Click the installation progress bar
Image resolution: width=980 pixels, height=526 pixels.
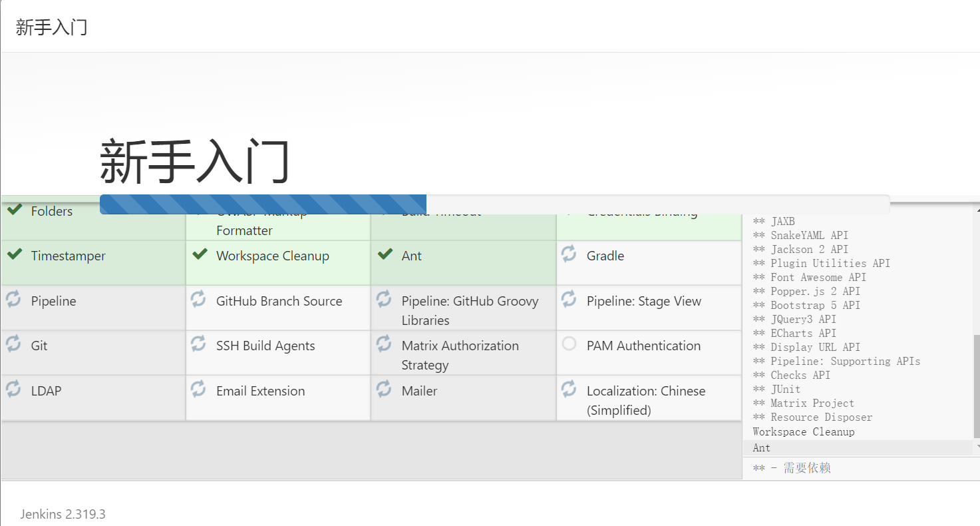click(x=494, y=204)
